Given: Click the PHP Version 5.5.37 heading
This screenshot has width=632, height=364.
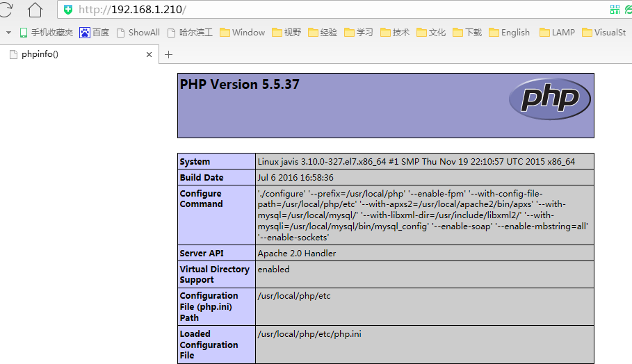Looking at the screenshot, I should 239,85.
